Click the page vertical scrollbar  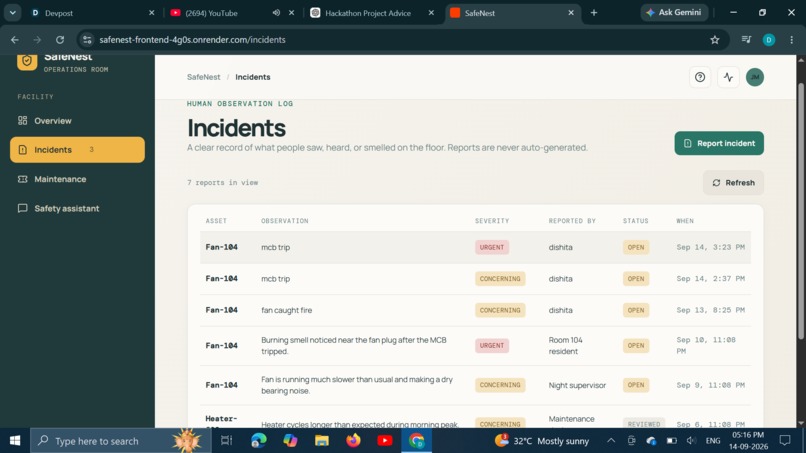801,211
